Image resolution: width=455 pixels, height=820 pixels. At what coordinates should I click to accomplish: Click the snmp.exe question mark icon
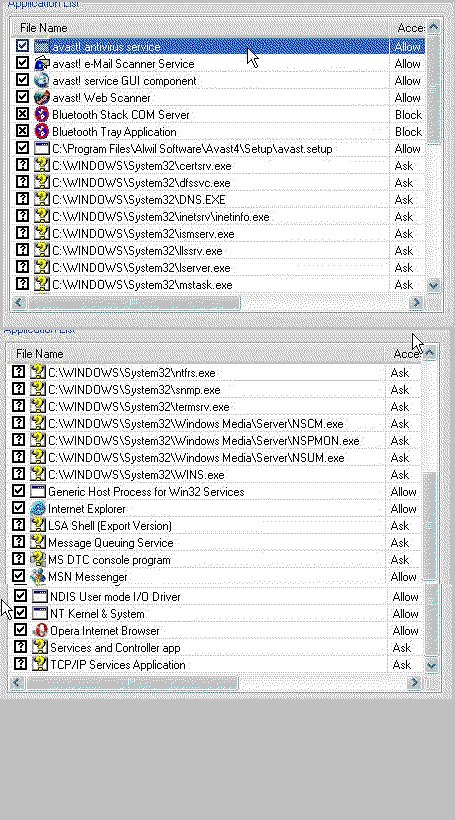click(x=38, y=390)
